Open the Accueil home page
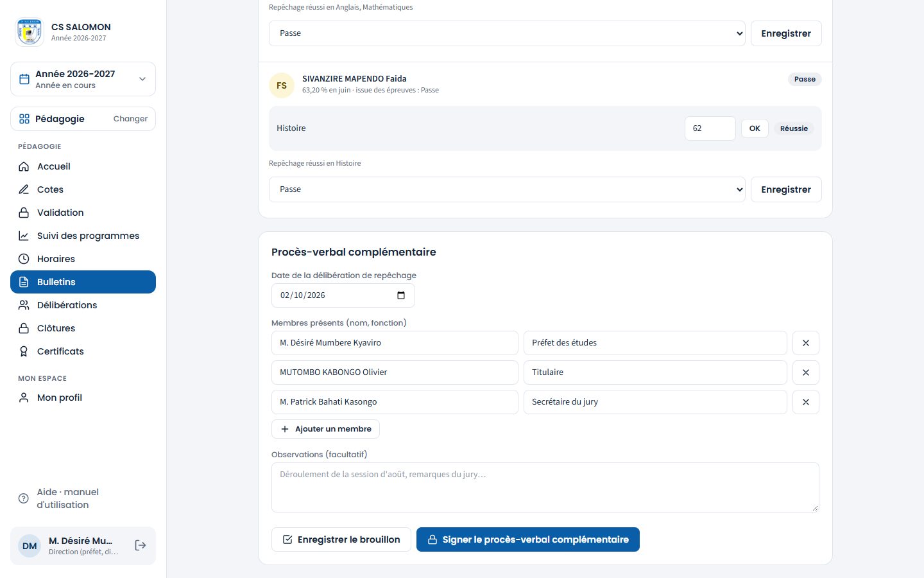This screenshot has height=578, width=924. pos(83,166)
